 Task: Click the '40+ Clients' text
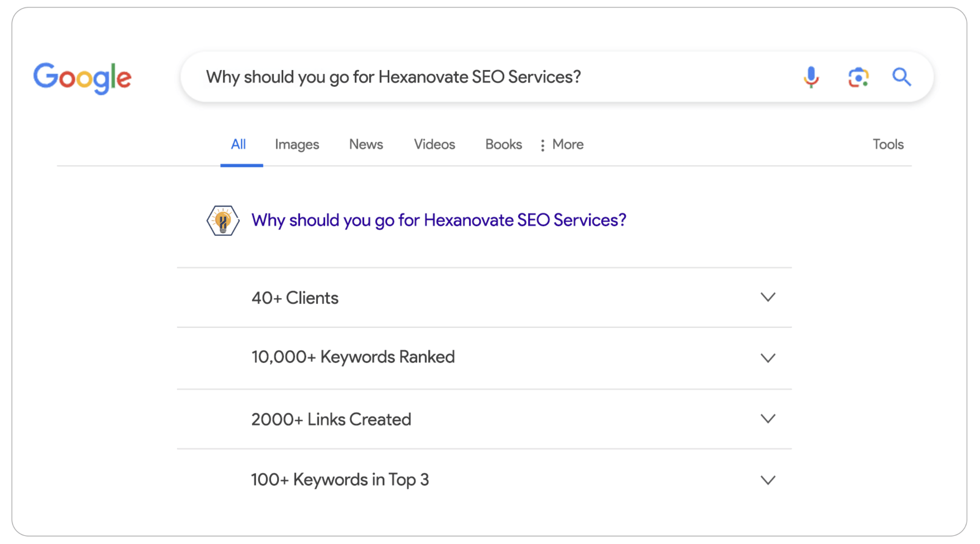coord(295,298)
